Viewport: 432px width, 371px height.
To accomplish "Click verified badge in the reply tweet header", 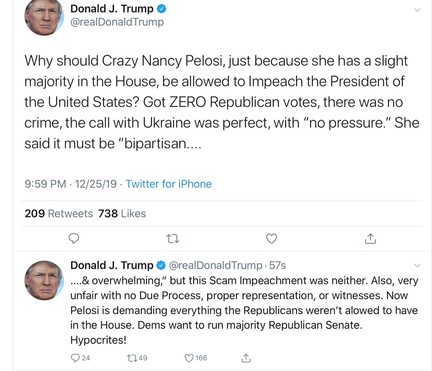I will point(161,265).
